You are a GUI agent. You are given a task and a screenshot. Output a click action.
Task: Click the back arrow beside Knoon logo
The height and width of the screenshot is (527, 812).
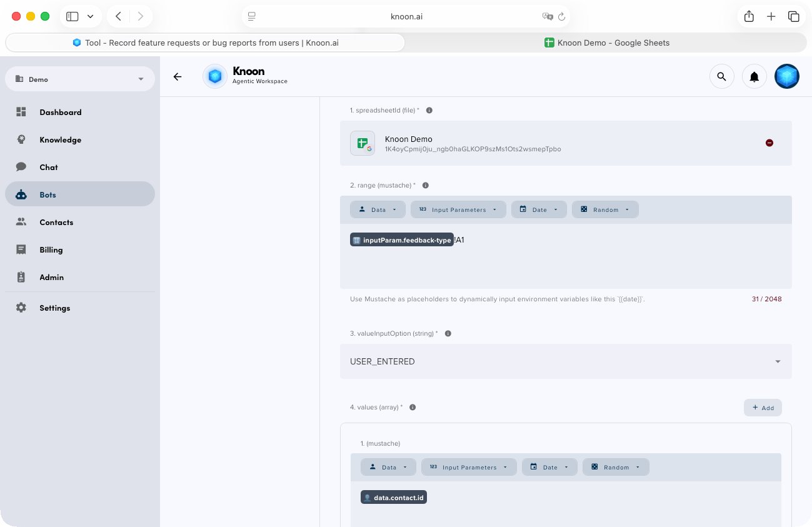(x=178, y=76)
